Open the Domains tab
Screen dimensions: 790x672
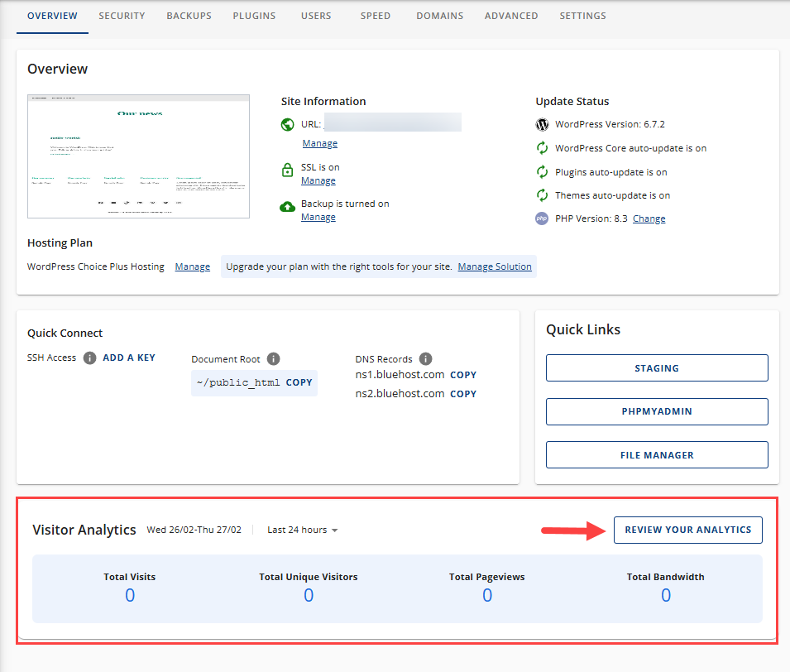pyautogui.click(x=440, y=16)
